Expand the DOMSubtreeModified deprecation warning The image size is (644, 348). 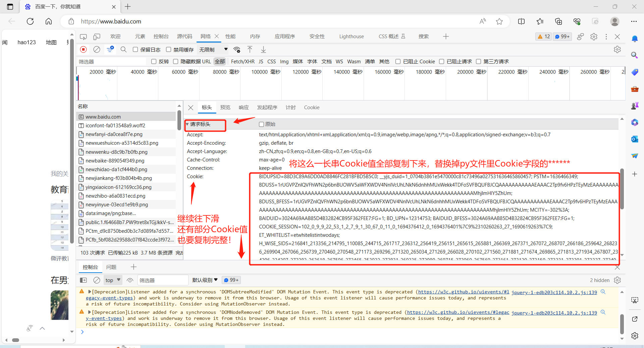point(90,292)
